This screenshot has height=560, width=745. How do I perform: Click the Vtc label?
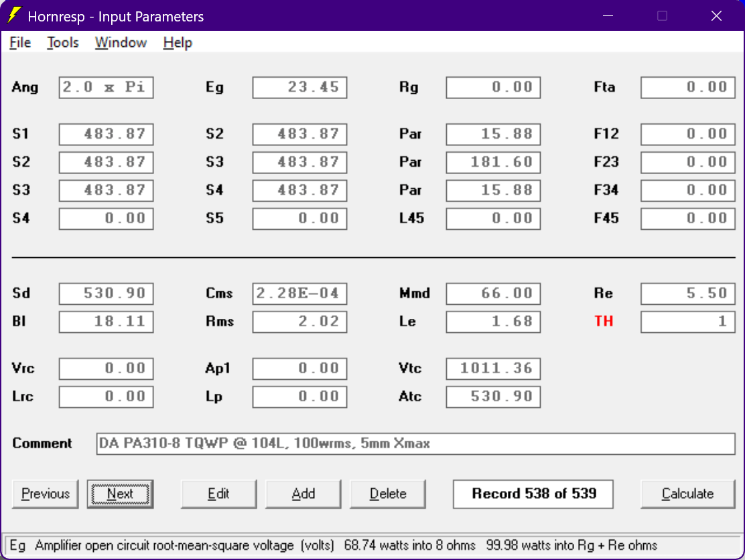coord(410,368)
